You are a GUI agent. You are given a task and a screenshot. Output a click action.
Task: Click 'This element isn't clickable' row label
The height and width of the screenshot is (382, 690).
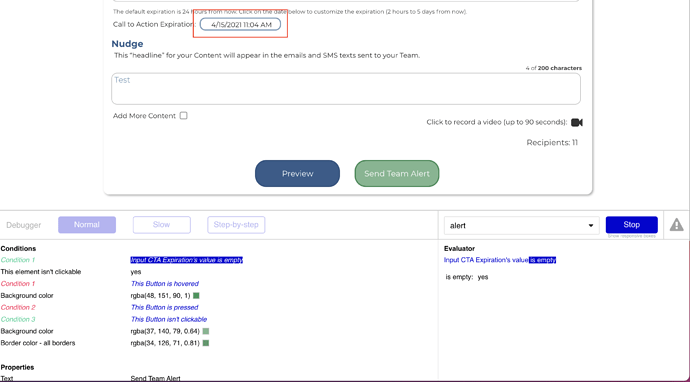tap(41, 272)
